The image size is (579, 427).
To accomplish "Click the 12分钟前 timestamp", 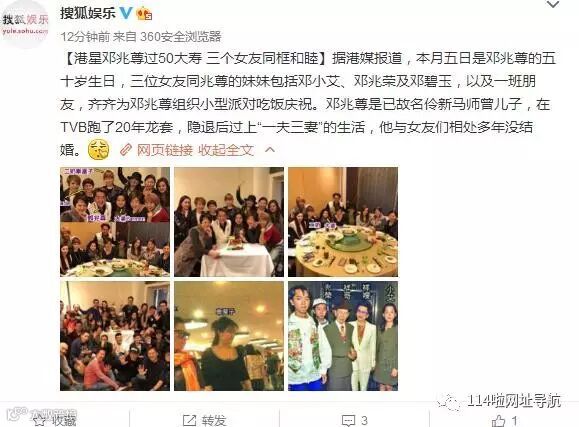I will (x=85, y=36).
